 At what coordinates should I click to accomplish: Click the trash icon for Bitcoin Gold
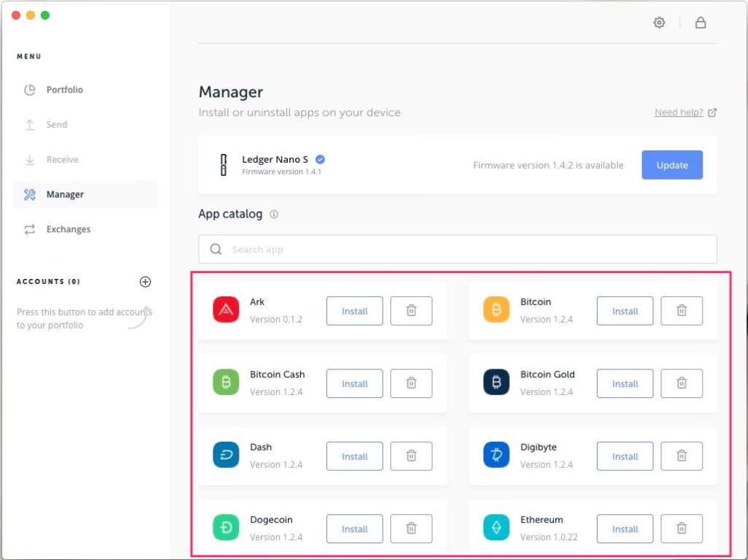pos(682,383)
